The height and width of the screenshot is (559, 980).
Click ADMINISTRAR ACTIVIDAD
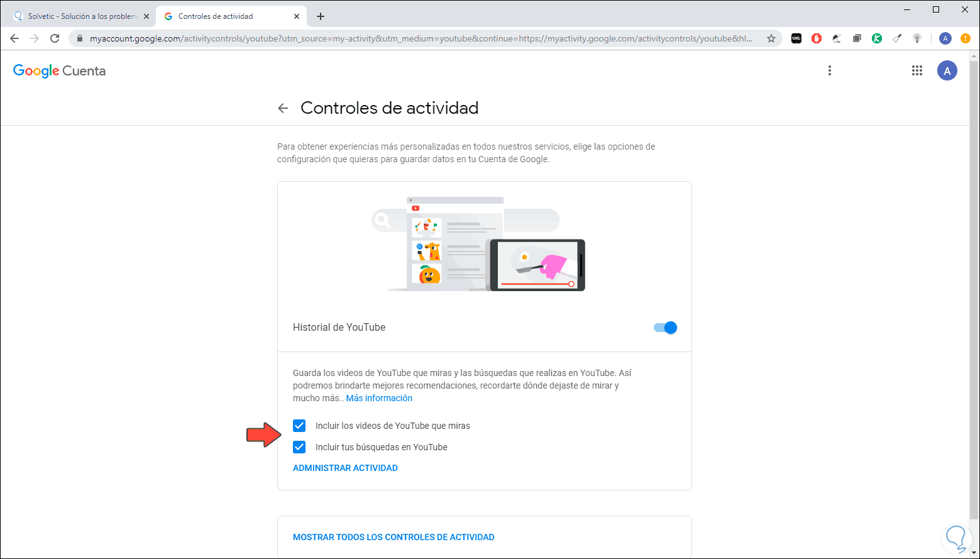tap(345, 468)
